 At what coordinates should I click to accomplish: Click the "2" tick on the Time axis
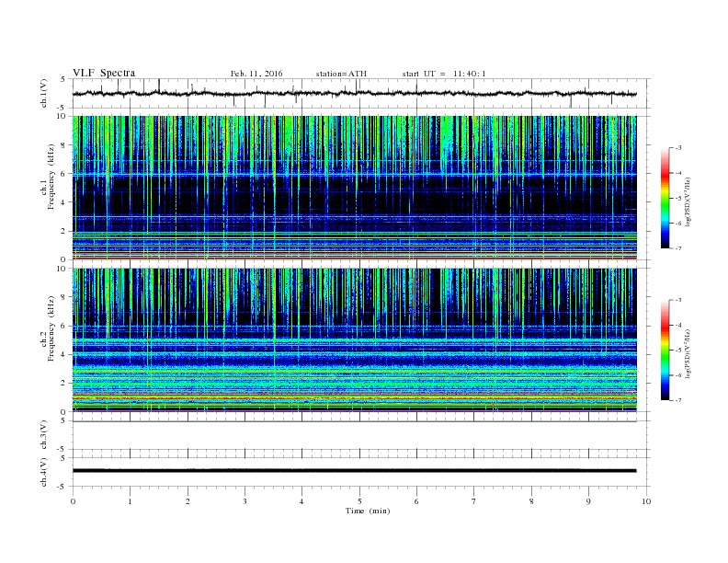188,501
